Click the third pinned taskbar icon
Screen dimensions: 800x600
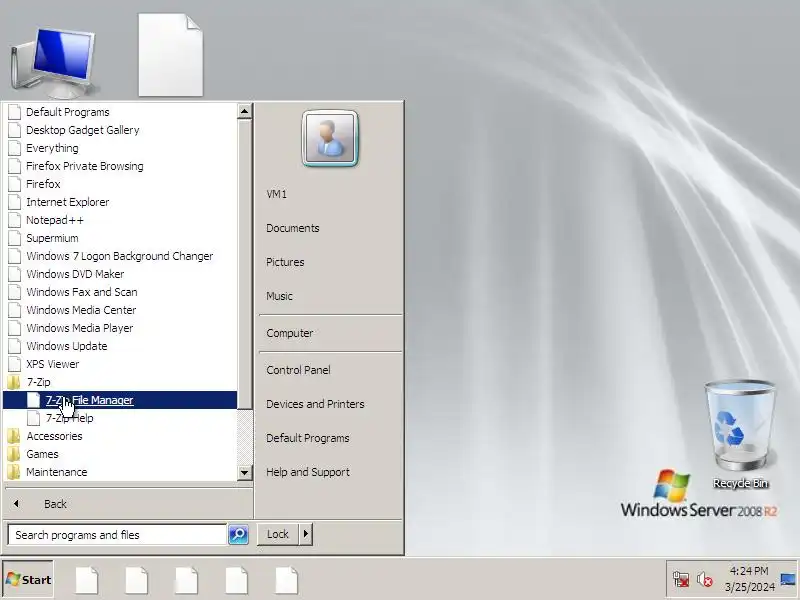tap(187, 580)
